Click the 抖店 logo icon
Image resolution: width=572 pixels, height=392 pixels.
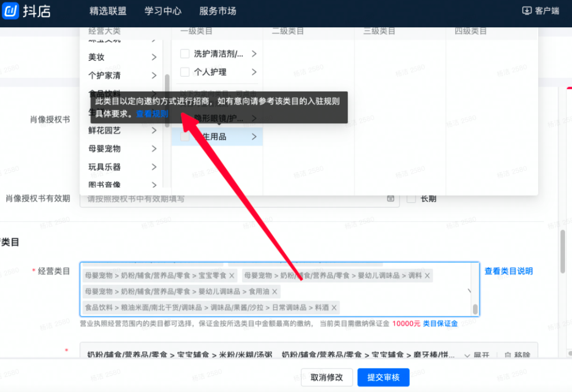point(11,11)
